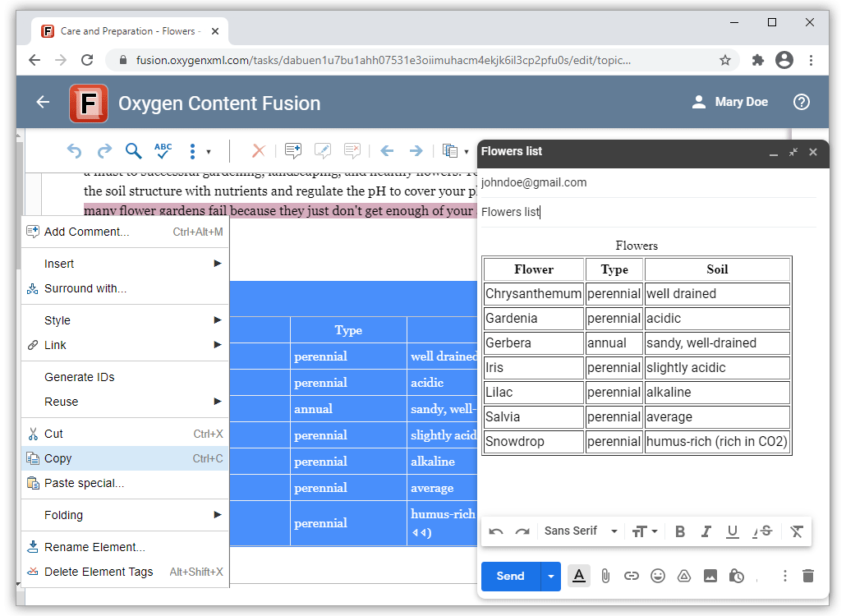Choose Cut from the context menu

coord(125,434)
